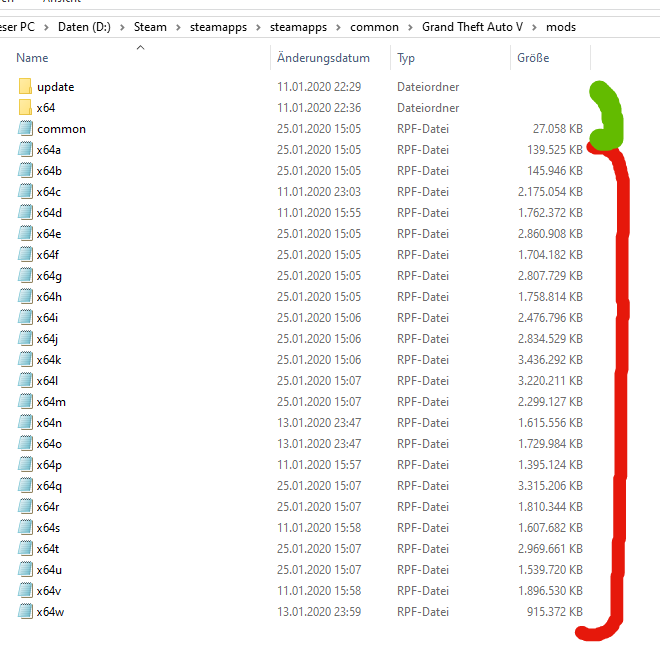Navigate to Daten (D:) in address bar
660x664 pixels.
pyautogui.click(x=84, y=27)
